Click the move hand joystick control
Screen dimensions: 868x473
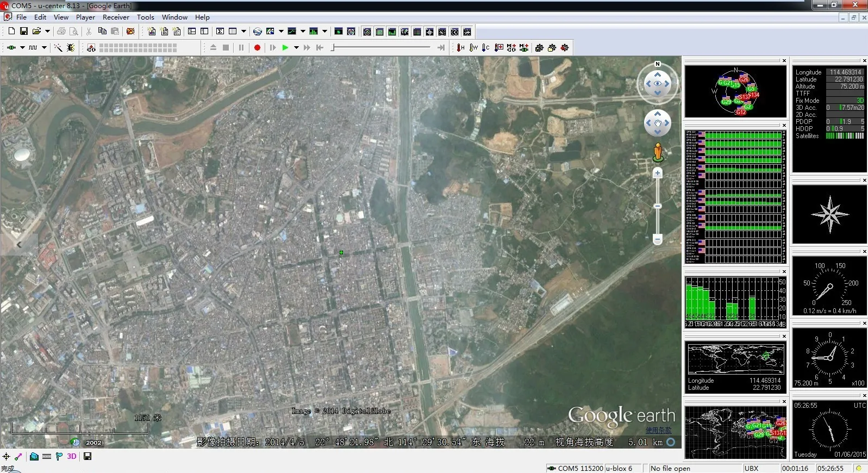pyautogui.click(x=658, y=123)
